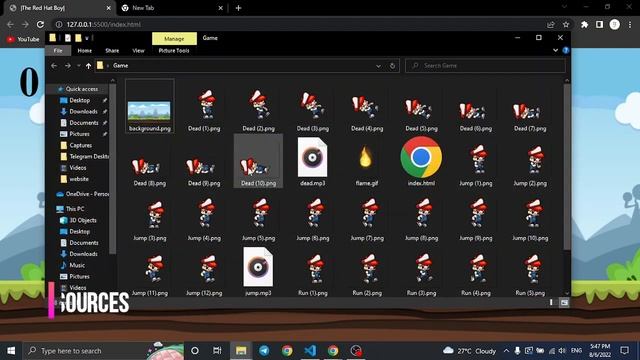
Task: Click the Search Game field
Action: pos(485,66)
